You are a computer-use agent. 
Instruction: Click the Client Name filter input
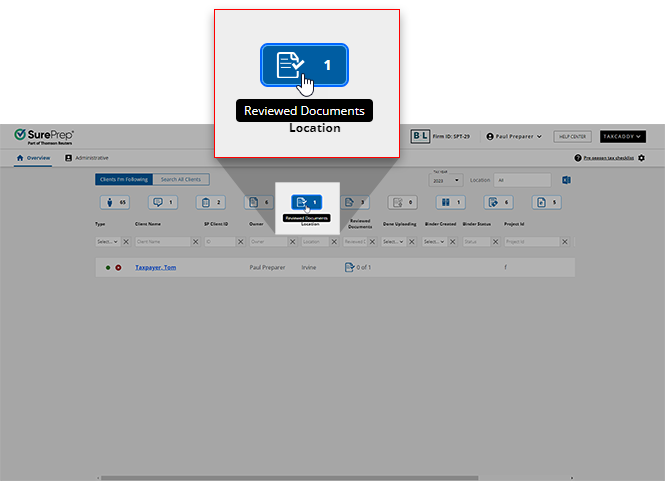pyautogui.click(x=163, y=242)
